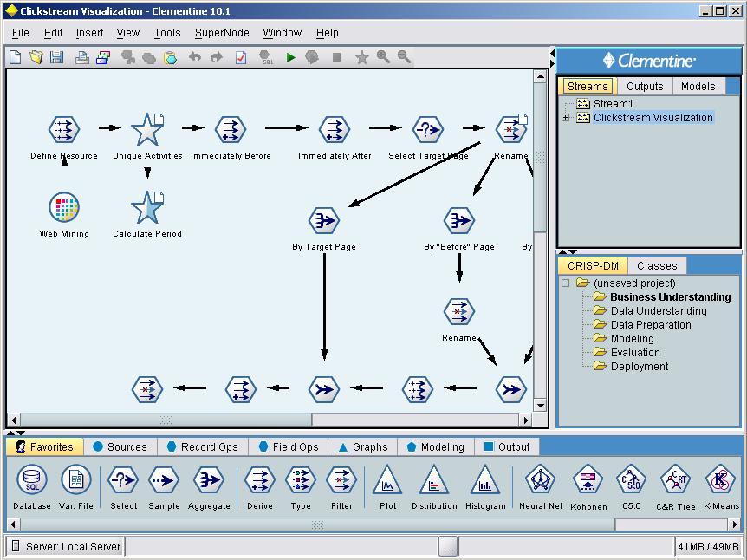Zoom in using the magnifier plus icon

(383, 57)
